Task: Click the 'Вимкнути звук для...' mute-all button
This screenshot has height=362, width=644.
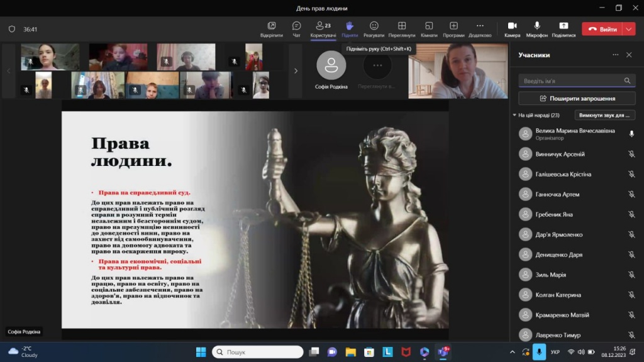Action: coord(604,116)
